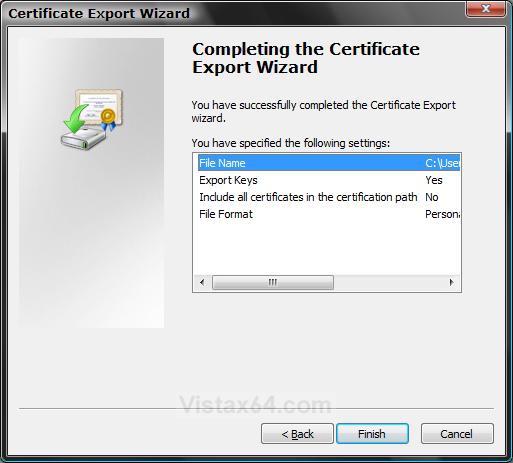The height and width of the screenshot is (463, 513).
Task: Click the horizontal scrollbar thumb
Action: point(273,282)
